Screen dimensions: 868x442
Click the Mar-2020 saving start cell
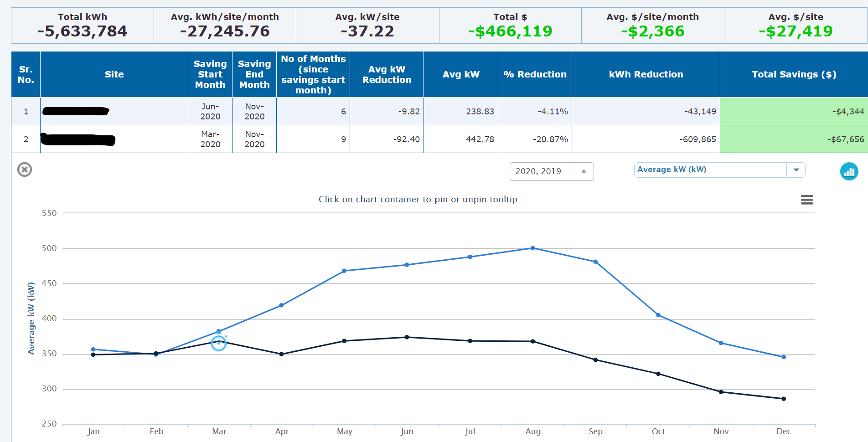click(210, 139)
